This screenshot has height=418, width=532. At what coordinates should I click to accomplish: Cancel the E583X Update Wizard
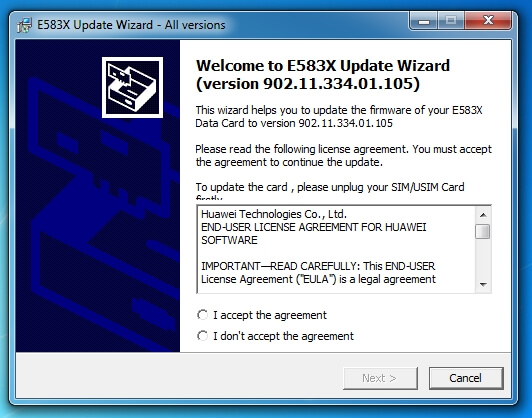pos(466,378)
